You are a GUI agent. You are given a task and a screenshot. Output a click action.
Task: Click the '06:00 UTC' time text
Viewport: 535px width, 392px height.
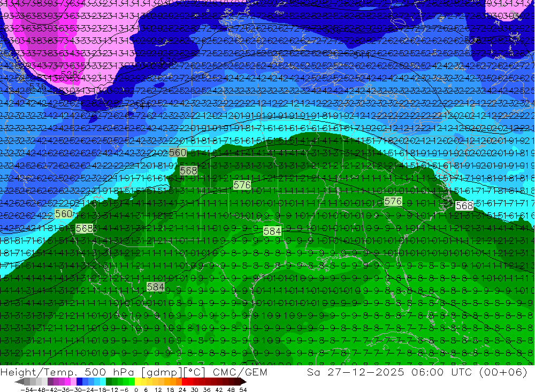coord(442,372)
